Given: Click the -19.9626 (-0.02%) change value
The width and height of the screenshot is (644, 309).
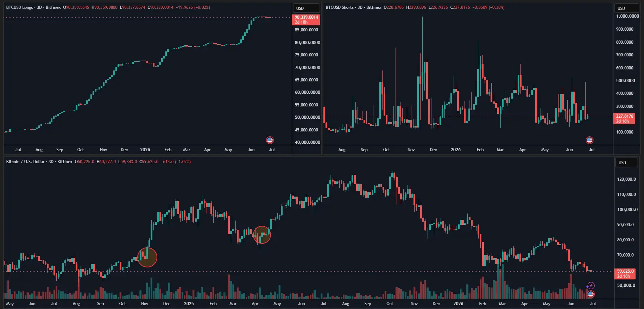Looking at the screenshot, I should (x=192, y=7).
